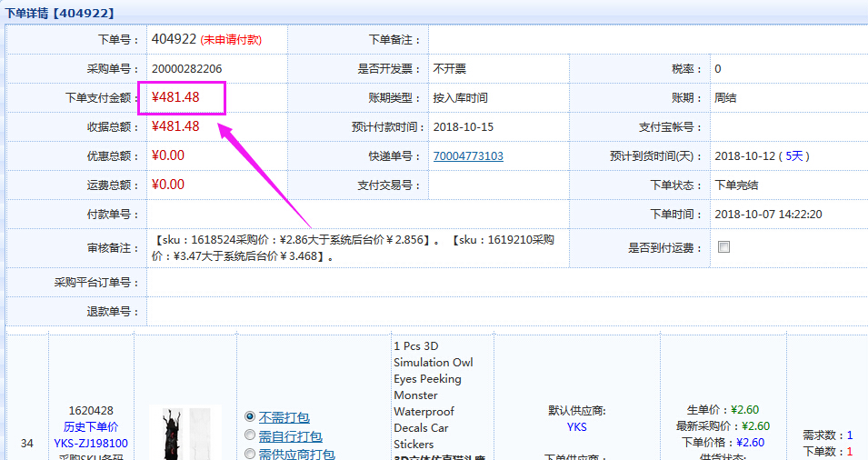The width and height of the screenshot is (868, 460).
Task: Click the 优惠总额 value ¥0.00
Action: click(x=168, y=155)
